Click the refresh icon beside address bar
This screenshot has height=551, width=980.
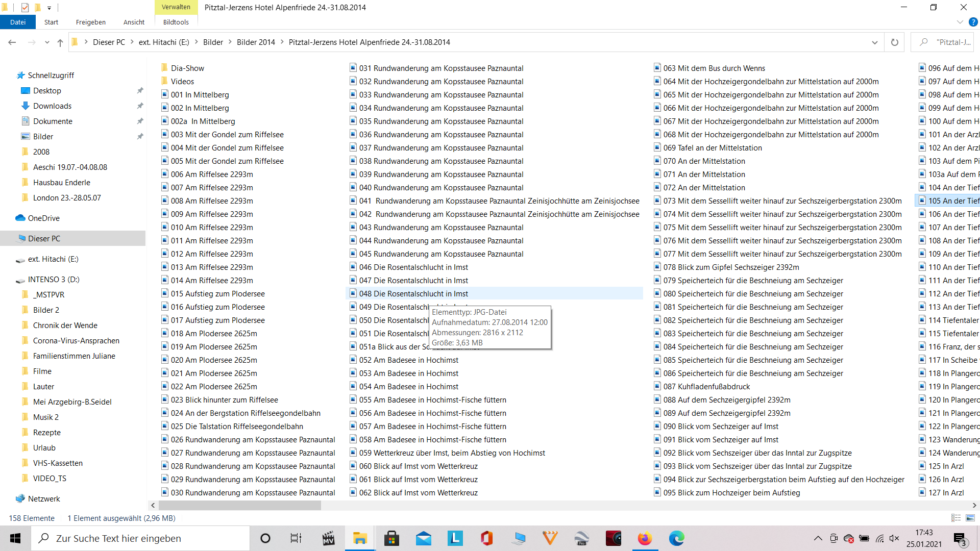(x=894, y=42)
